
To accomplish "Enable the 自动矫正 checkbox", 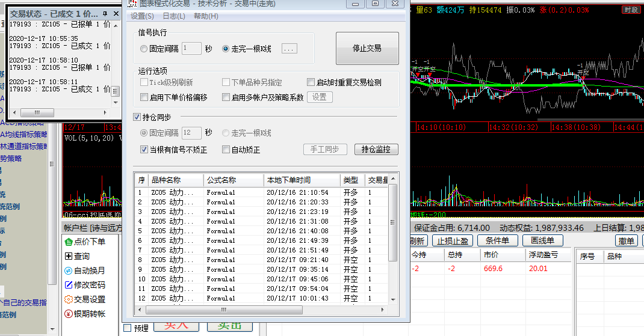I will [226, 150].
